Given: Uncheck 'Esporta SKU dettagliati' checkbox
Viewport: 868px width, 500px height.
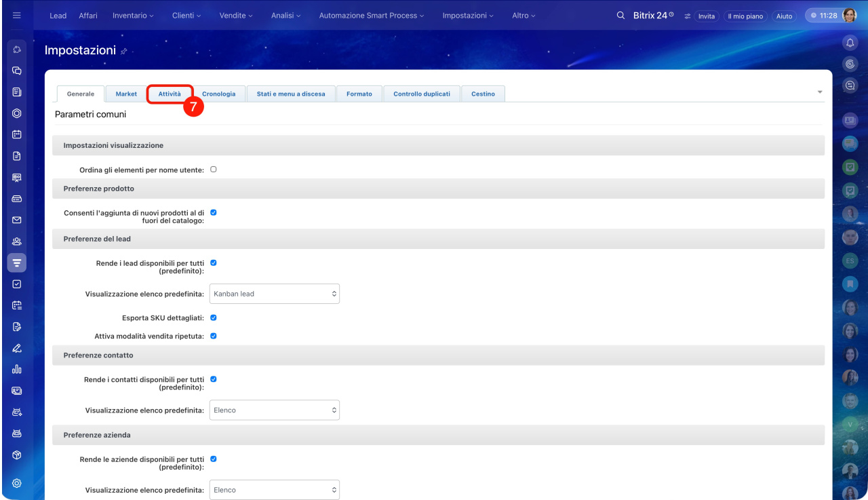Looking at the screenshot, I should pyautogui.click(x=214, y=317).
